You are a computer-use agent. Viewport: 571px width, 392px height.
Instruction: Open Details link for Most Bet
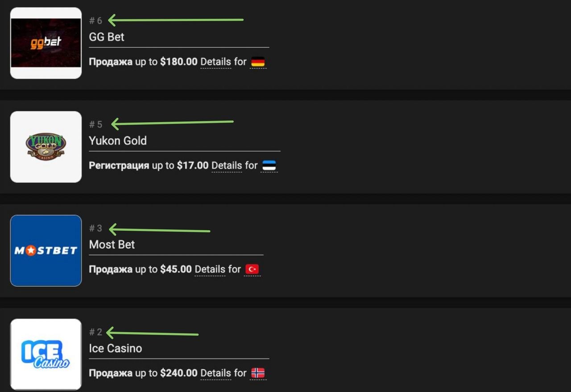210,269
